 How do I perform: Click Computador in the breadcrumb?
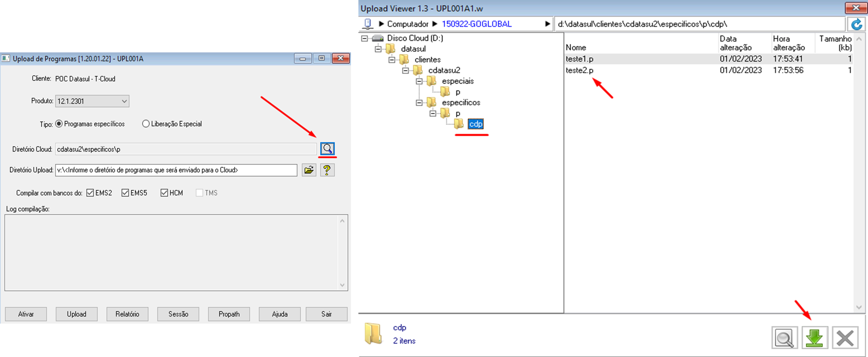(x=408, y=24)
